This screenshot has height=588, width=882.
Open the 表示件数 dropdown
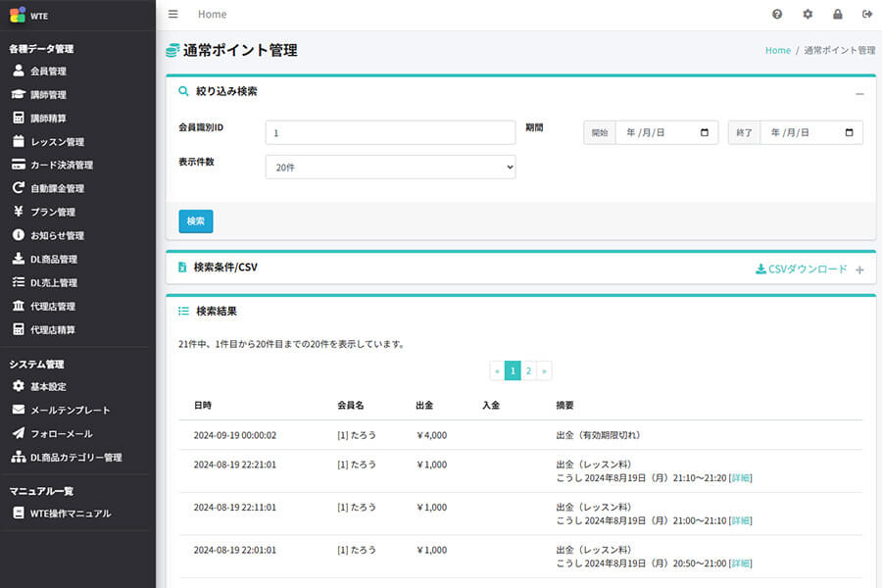click(x=390, y=168)
